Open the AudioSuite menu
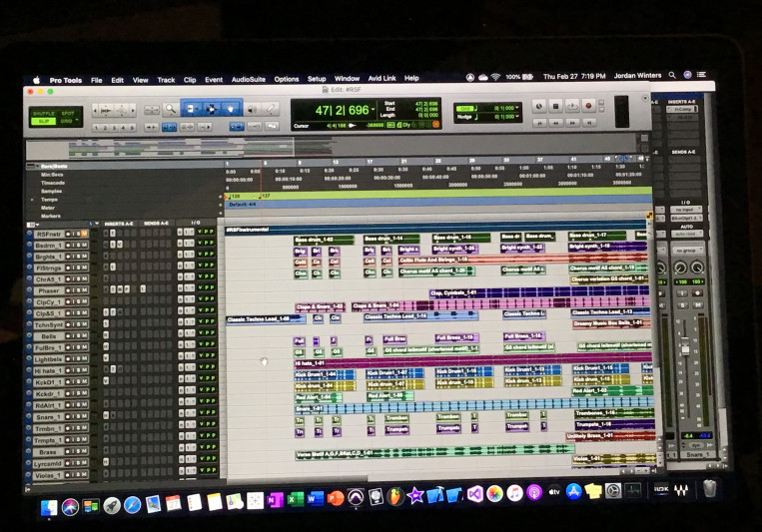 [x=249, y=79]
